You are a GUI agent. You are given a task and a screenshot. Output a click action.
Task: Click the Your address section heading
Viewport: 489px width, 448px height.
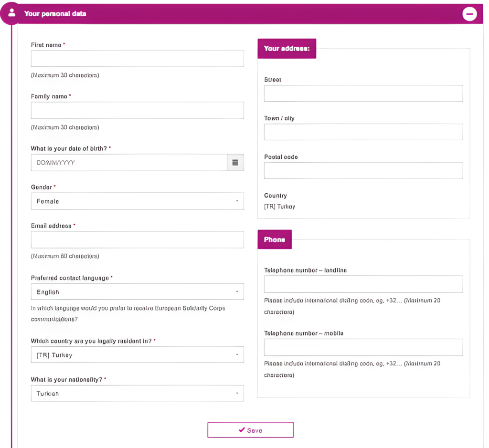(287, 49)
